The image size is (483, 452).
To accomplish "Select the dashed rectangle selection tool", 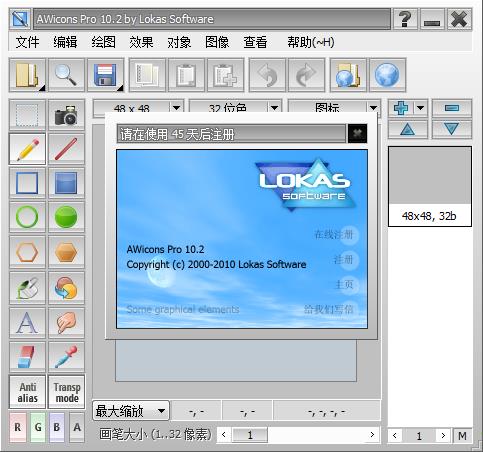I will click(x=27, y=115).
